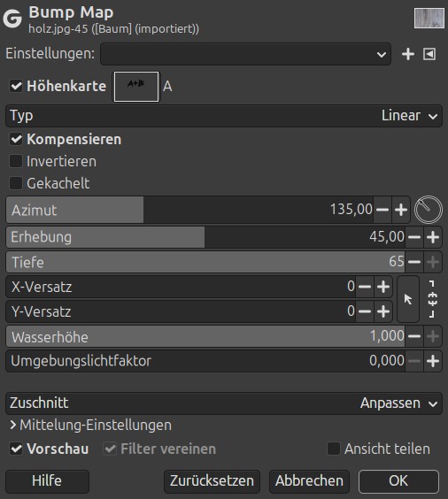Pick coordinates with the pointer icon
This screenshot has width=448, height=499.
408,299
